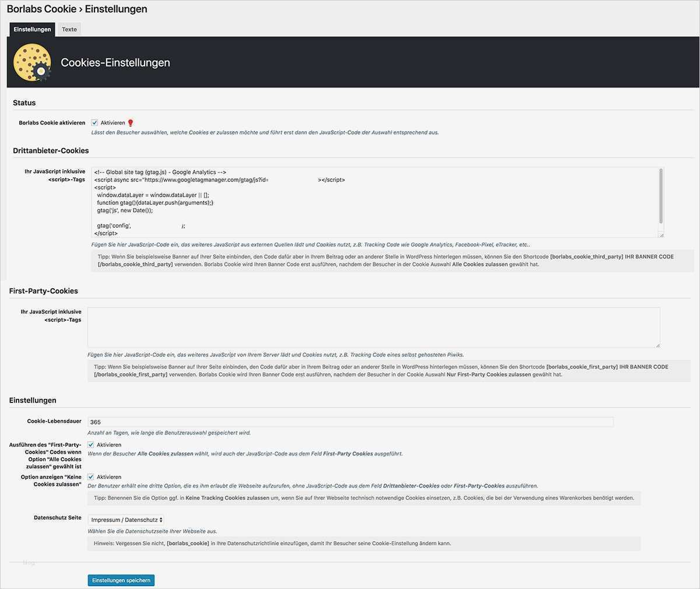Toggle the First-Party-Cookies code execution checkbox
The height and width of the screenshot is (589, 700).
coord(91,445)
